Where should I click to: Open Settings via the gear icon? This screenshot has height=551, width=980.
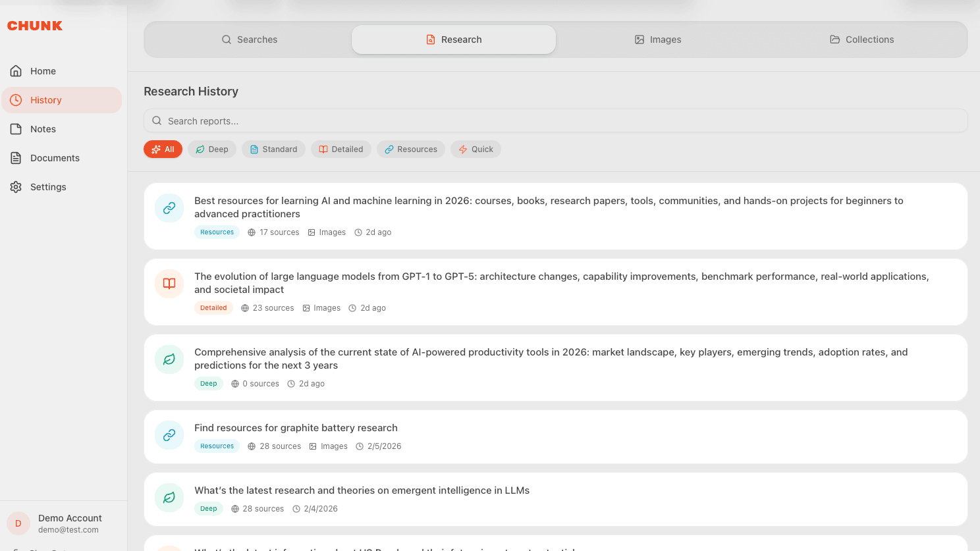(x=15, y=186)
